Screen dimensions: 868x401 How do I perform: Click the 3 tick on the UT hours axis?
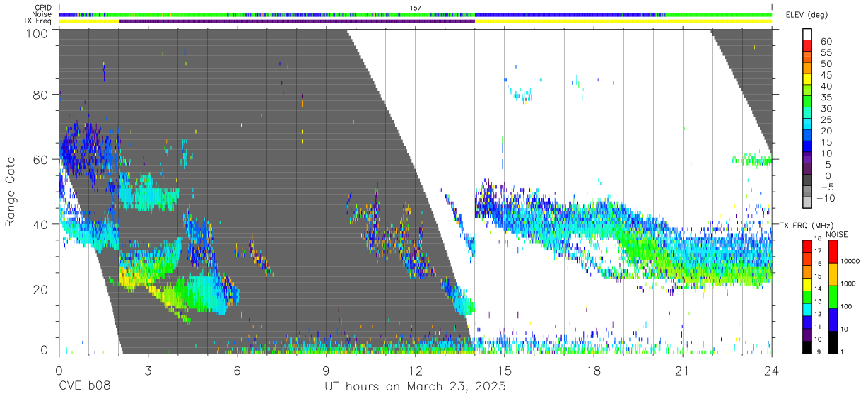click(x=148, y=370)
